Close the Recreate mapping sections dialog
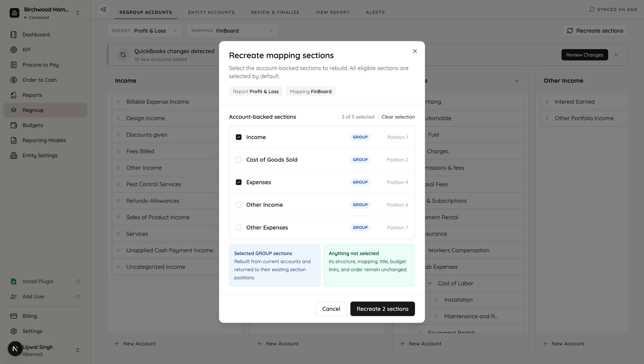Image resolution: width=644 pixels, height=364 pixels. coord(415,51)
